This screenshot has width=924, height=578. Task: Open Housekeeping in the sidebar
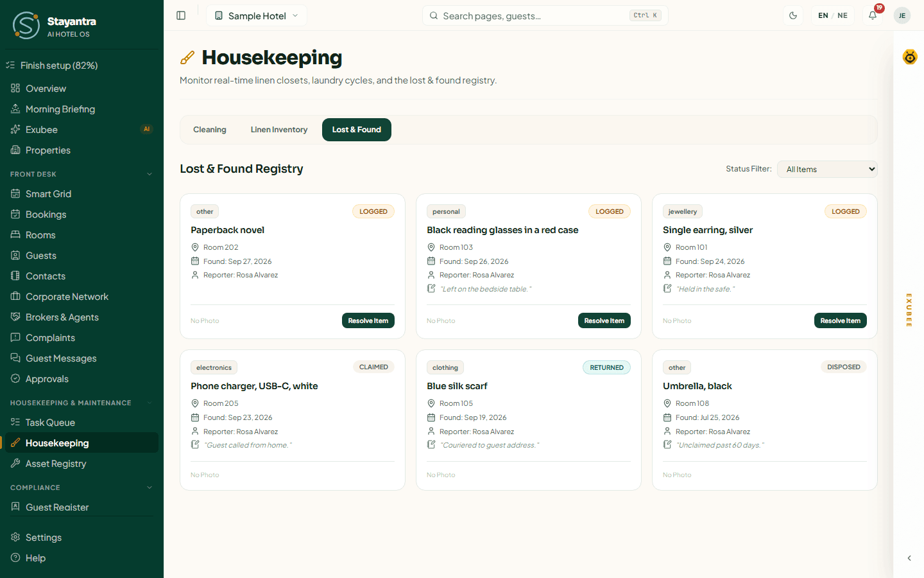81,443
